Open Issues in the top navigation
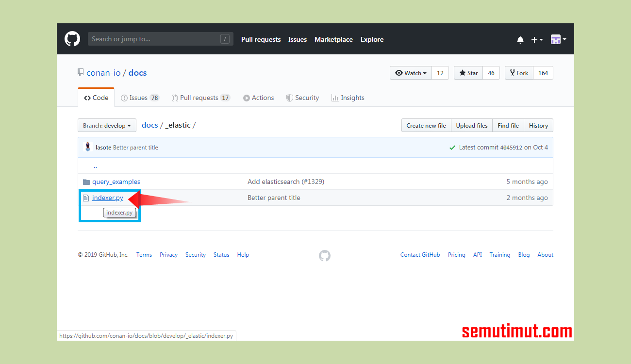 click(x=298, y=39)
